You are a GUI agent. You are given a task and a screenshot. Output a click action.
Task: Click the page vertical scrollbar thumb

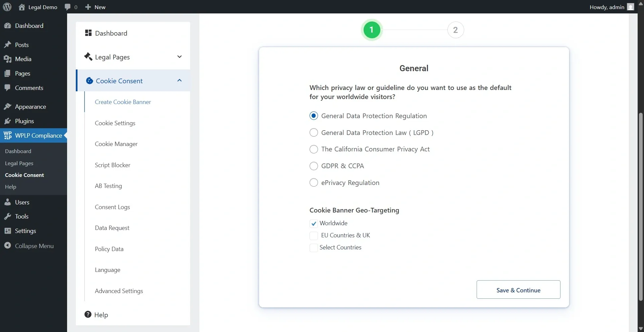click(641, 206)
